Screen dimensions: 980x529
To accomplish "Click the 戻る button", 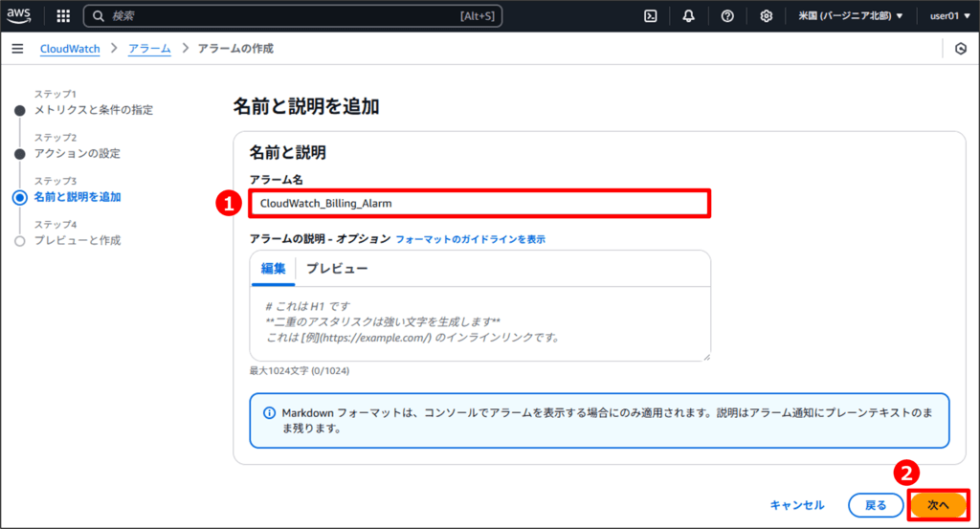I will [x=876, y=505].
